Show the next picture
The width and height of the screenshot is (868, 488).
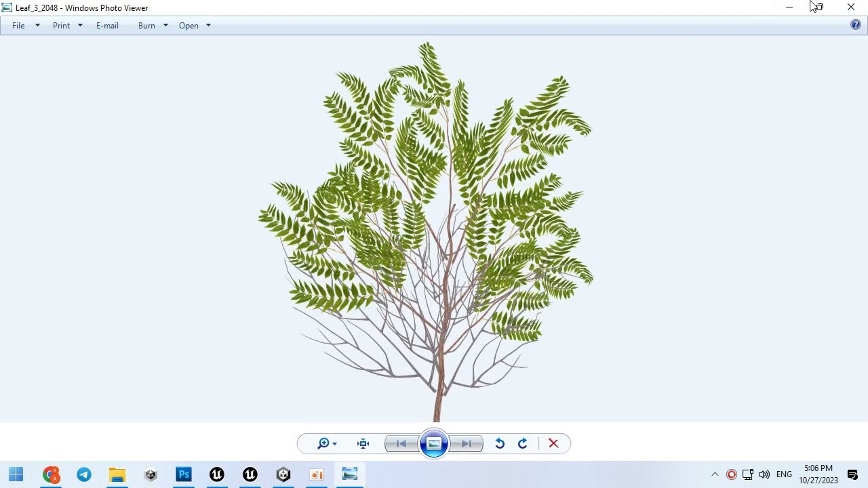467,443
